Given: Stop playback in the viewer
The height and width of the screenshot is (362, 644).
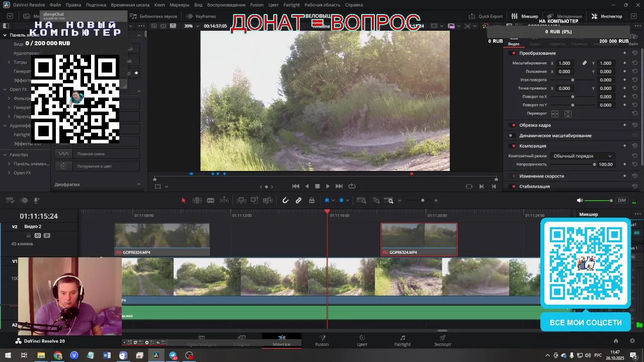Looking at the screenshot, I should click(317, 186).
